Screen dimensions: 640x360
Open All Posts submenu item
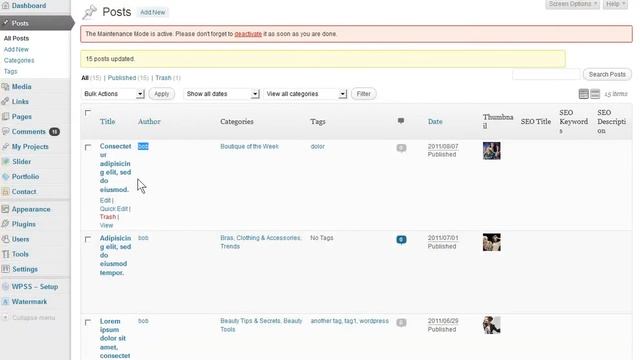[x=16, y=38]
